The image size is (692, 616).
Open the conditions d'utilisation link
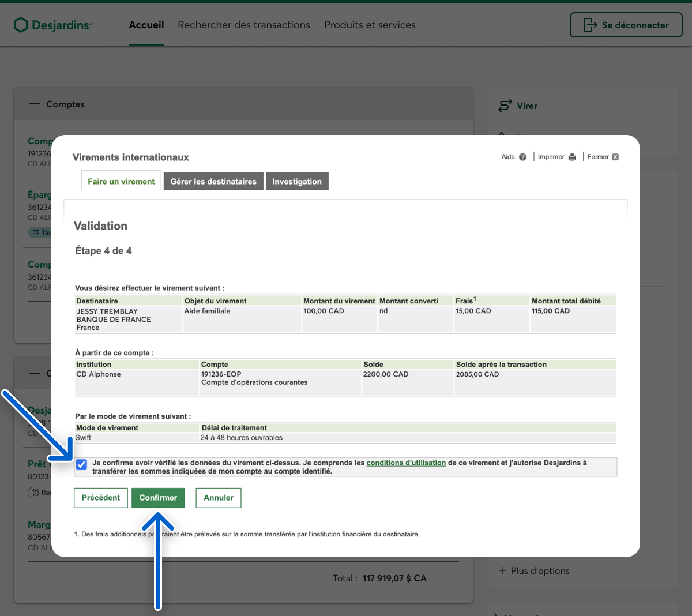(x=406, y=463)
